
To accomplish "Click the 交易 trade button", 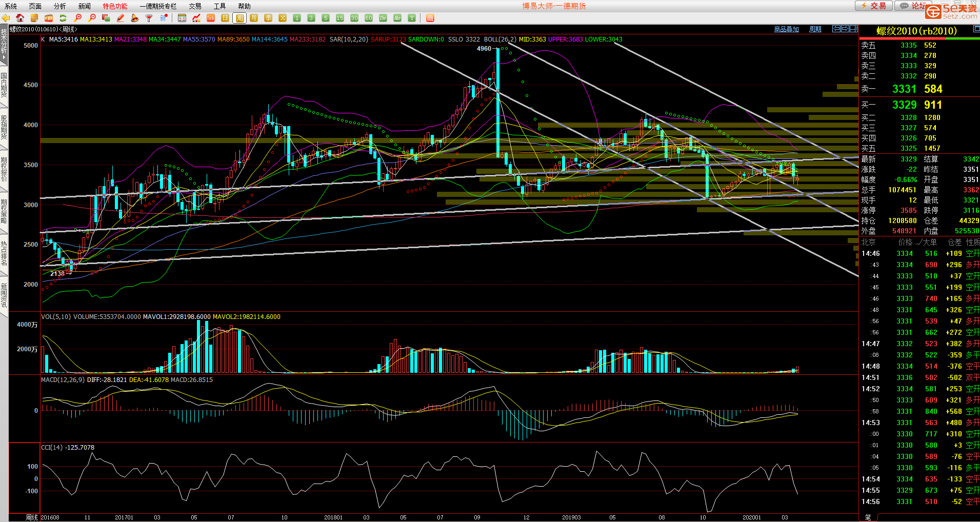I will [x=874, y=6].
